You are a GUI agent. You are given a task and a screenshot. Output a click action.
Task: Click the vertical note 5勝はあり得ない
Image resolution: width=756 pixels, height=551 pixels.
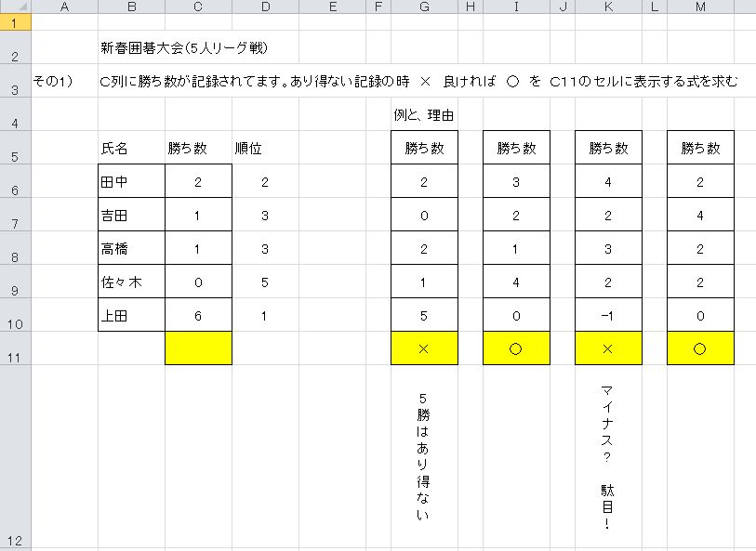(423, 456)
